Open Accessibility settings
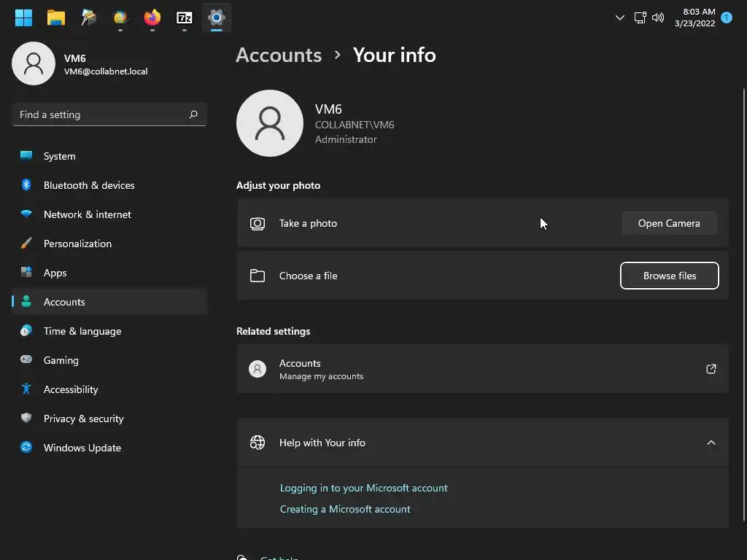The image size is (747, 560). (x=71, y=389)
